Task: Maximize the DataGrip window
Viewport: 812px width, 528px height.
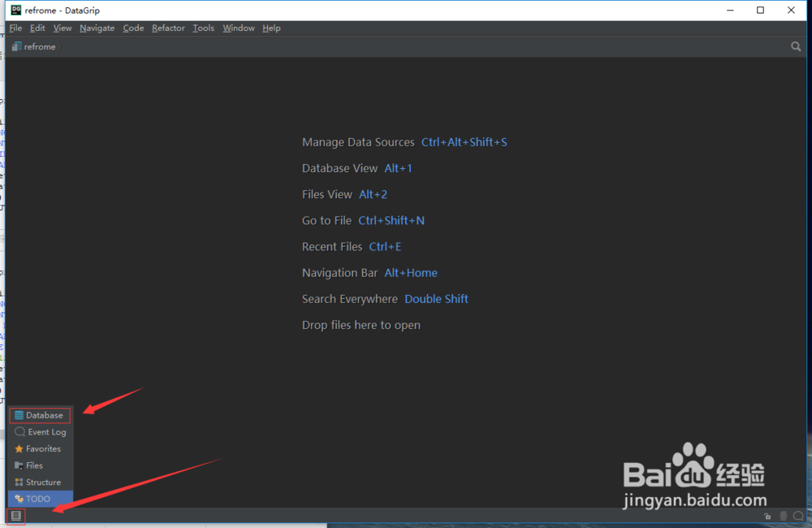Action: pos(760,10)
